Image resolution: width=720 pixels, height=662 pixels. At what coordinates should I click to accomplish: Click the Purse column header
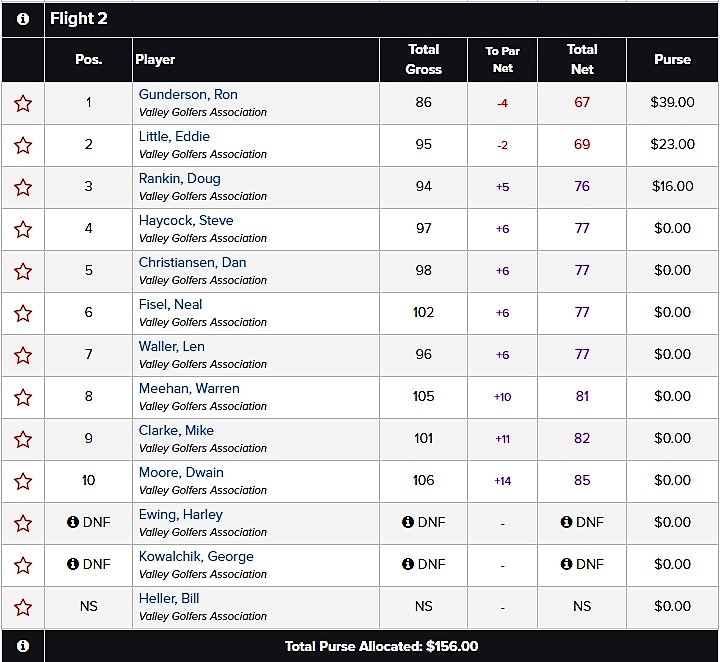tap(672, 60)
